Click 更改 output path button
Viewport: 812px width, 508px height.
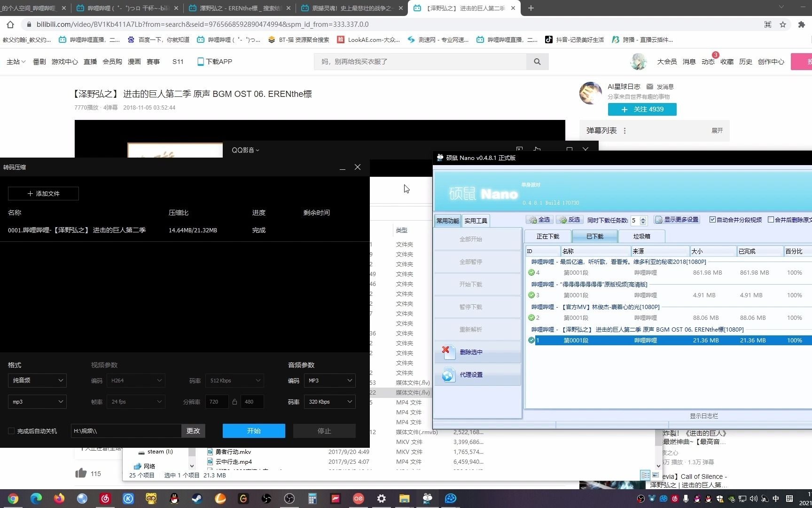tap(193, 431)
